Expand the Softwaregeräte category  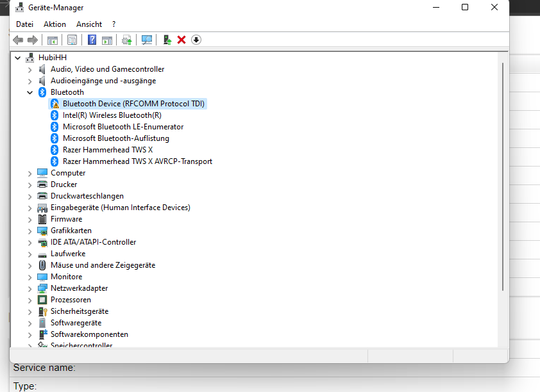tap(30, 323)
